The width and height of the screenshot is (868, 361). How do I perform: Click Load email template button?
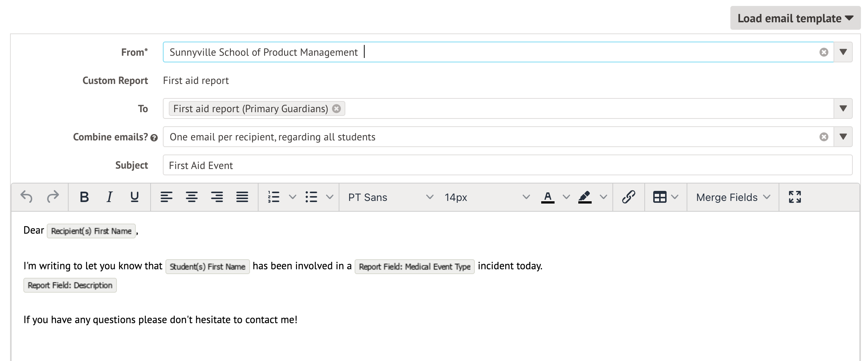[795, 18]
